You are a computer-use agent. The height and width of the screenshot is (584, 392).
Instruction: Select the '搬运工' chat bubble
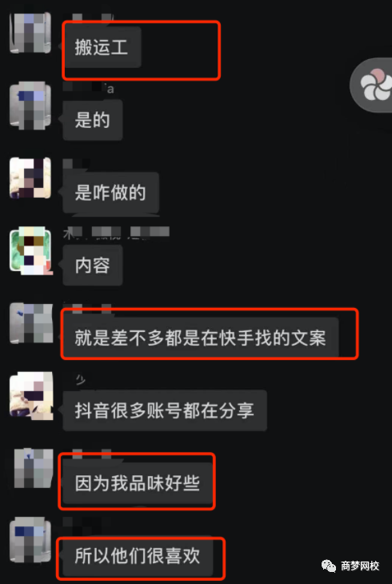(x=102, y=47)
